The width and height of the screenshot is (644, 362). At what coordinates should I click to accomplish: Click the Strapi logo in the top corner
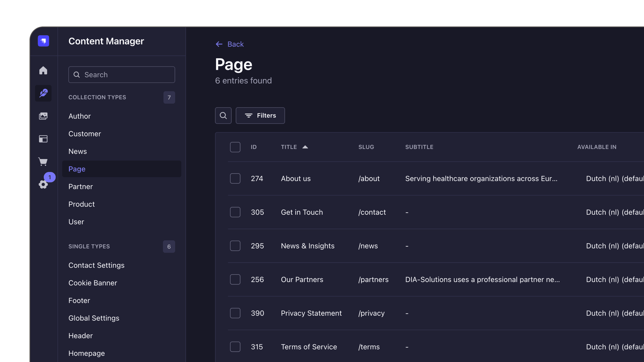[43, 41]
